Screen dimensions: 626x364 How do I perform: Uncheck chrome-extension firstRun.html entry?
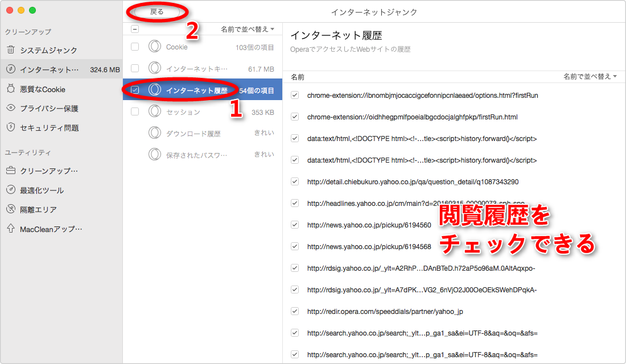(x=295, y=117)
